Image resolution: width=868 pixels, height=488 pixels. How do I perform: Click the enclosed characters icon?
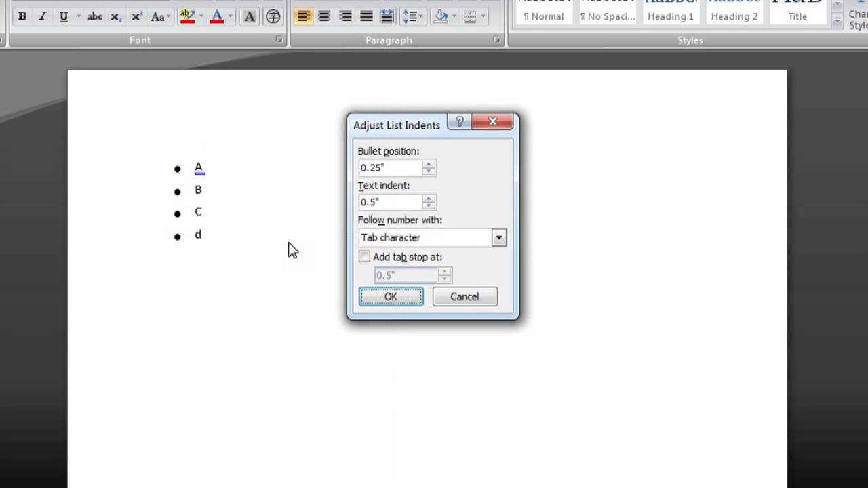click(273, 16)
